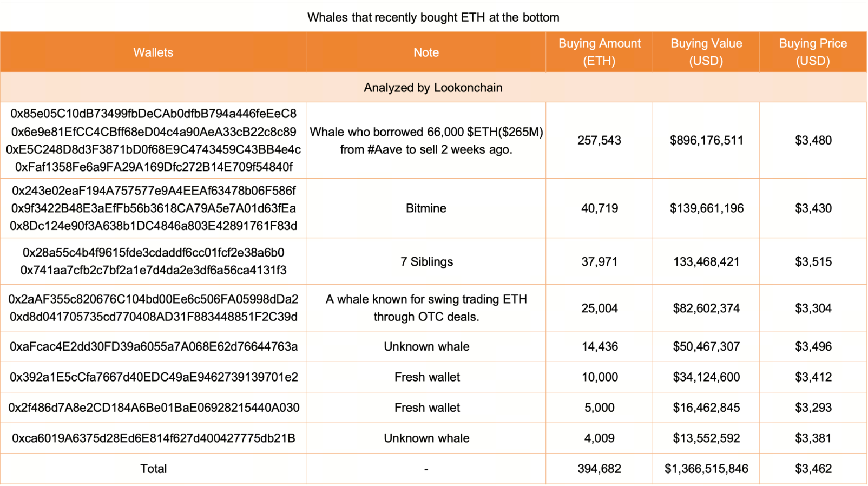Select 'Unknown whale' note in the 4,009 row
The height and width of the screenshot is (486, 868).
click(x=426, y=438)
